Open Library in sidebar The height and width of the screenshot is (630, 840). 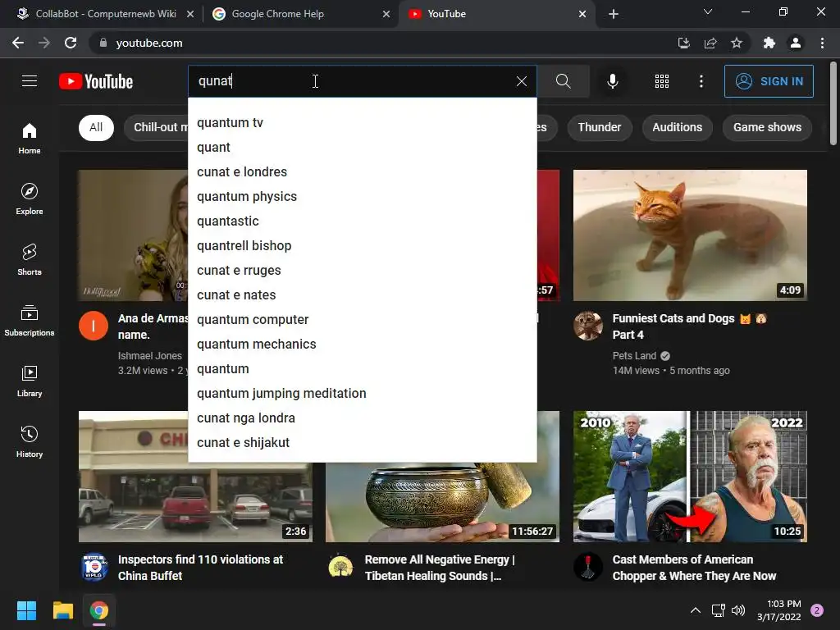[30, 381]
